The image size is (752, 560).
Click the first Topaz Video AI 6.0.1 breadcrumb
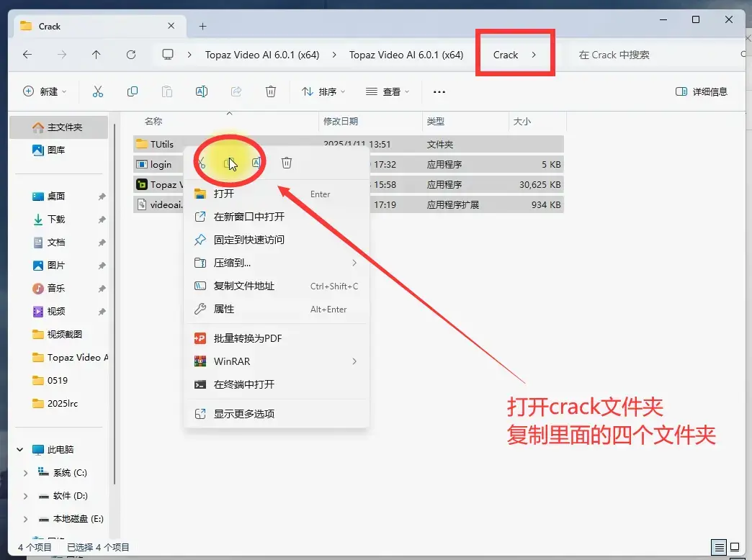(x=262, y=55)
